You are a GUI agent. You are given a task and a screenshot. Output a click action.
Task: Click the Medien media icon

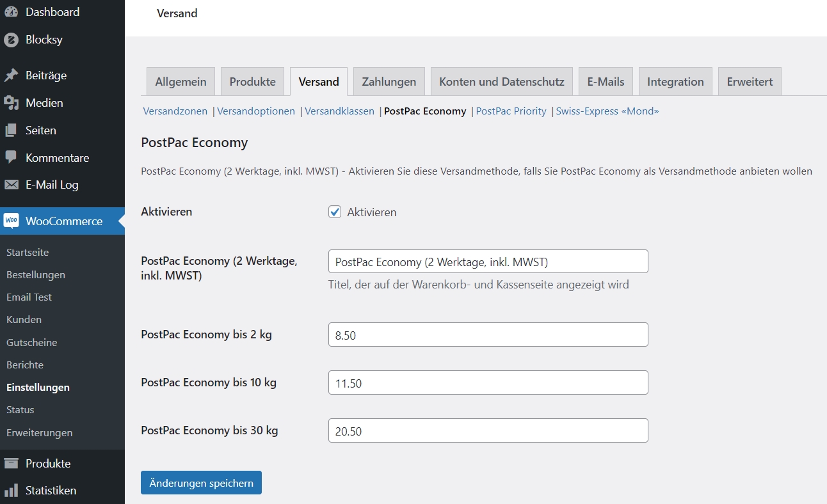pyautogui.click(x=11, y=103)
